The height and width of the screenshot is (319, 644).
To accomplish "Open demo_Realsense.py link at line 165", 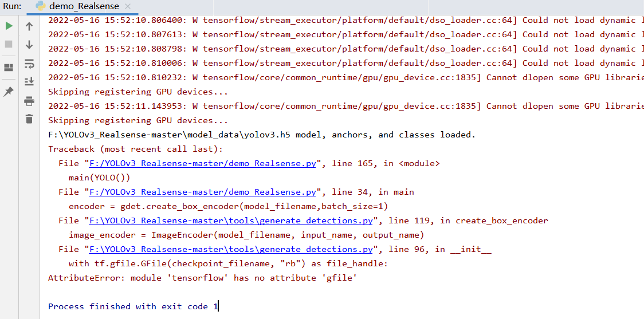I will (x=202, y=163).
